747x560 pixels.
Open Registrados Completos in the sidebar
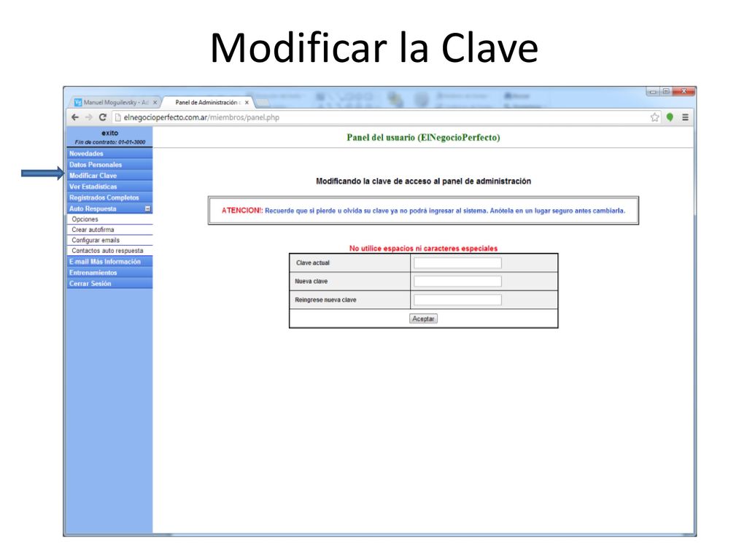pos(109,197)
